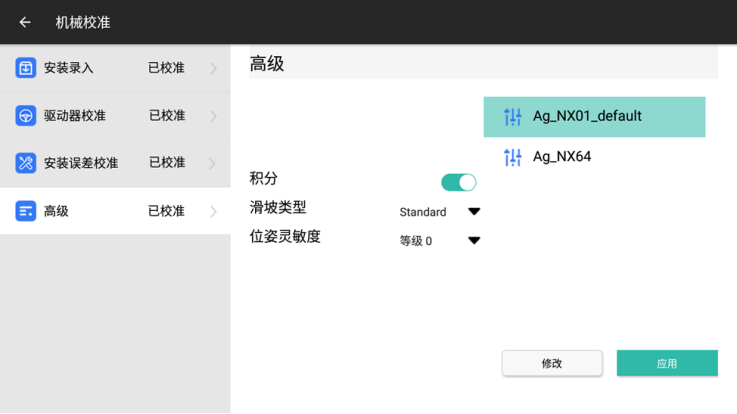Image resolution: width=737 pixels, height=414 pixels.
Task: Click the 安装误差校准 tools icon
Action: (x=26, y=162)
